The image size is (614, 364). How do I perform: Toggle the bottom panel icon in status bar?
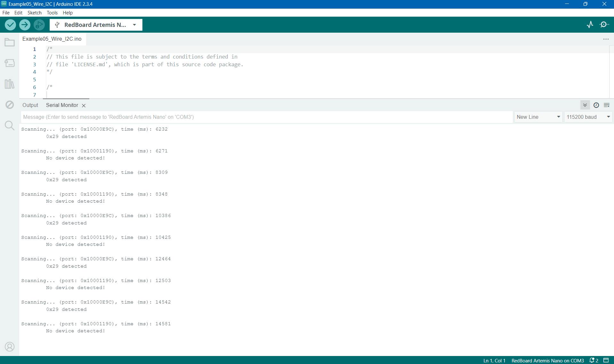(606, 360)
